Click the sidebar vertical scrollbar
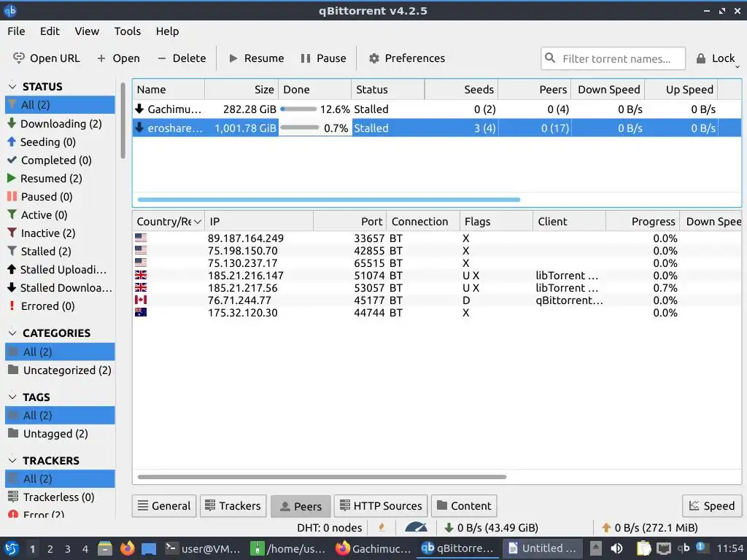The width and height of the screenshot is (747, 560). (123, 121)
